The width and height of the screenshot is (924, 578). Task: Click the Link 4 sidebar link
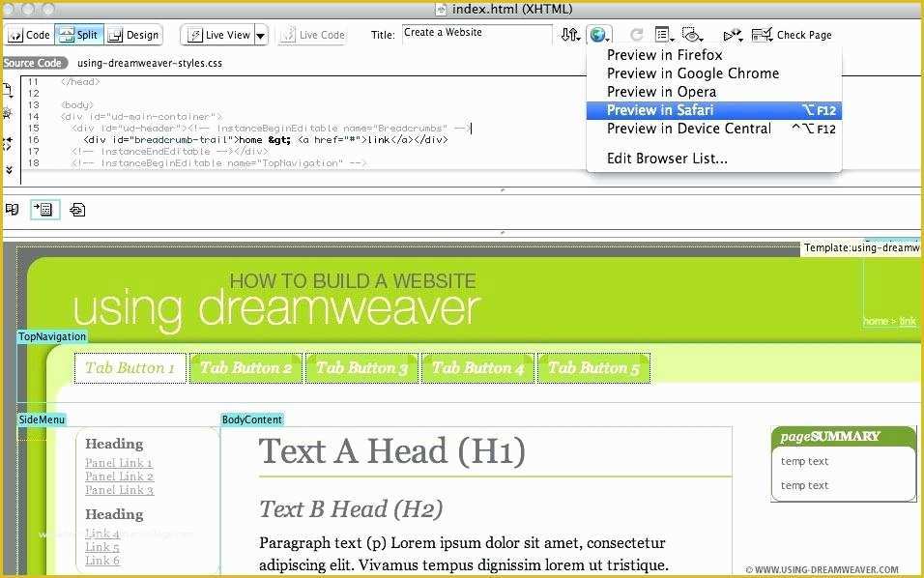click(x=101, y=534)
